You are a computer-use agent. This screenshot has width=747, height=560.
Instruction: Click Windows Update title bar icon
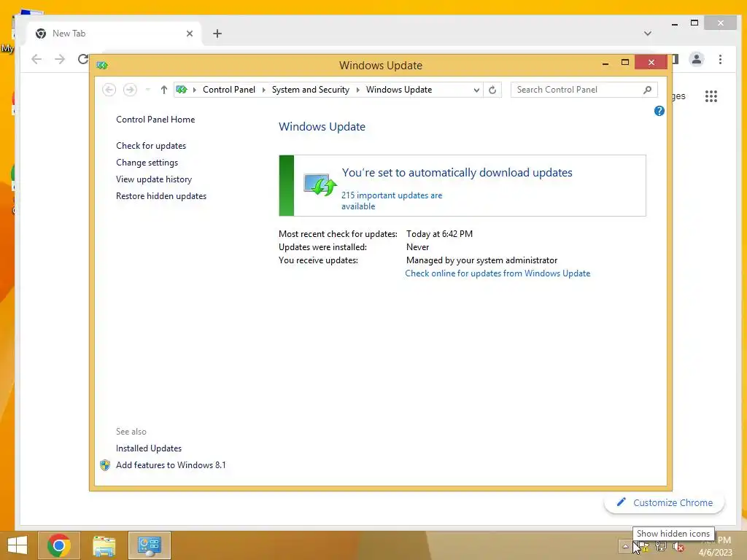pos(102,65)
